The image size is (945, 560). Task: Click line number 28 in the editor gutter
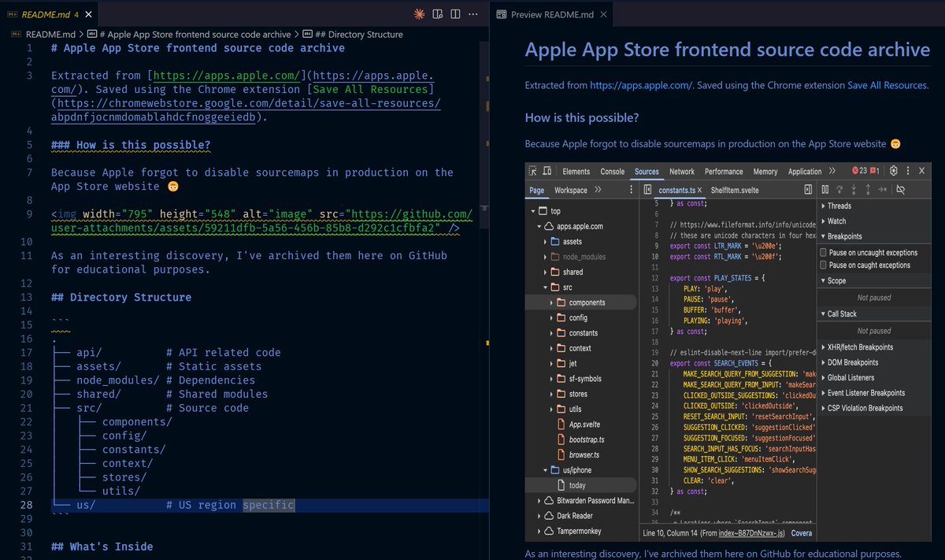(27, 505)
